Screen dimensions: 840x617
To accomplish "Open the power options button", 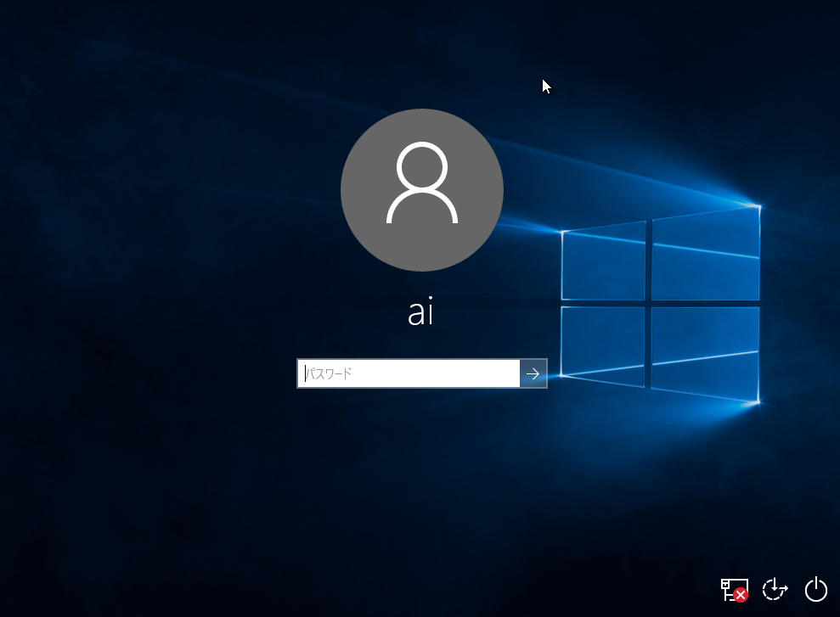I will (815, 589).
